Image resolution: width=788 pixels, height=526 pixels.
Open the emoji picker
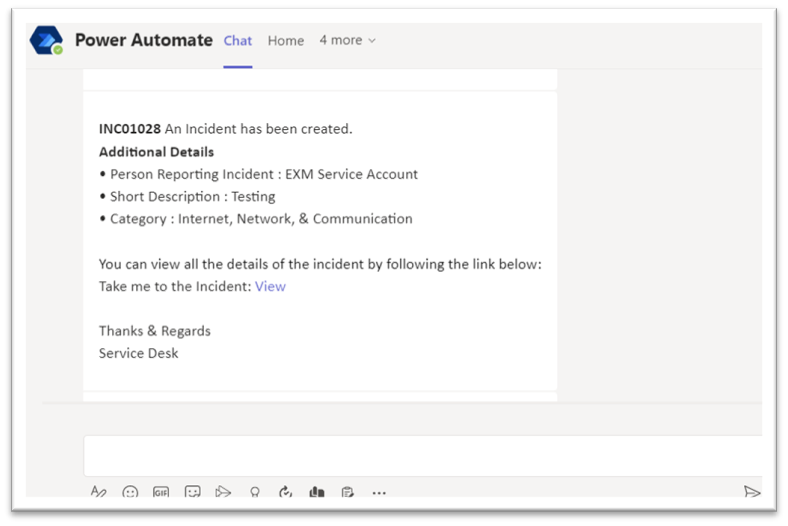[x=130, y=492]
